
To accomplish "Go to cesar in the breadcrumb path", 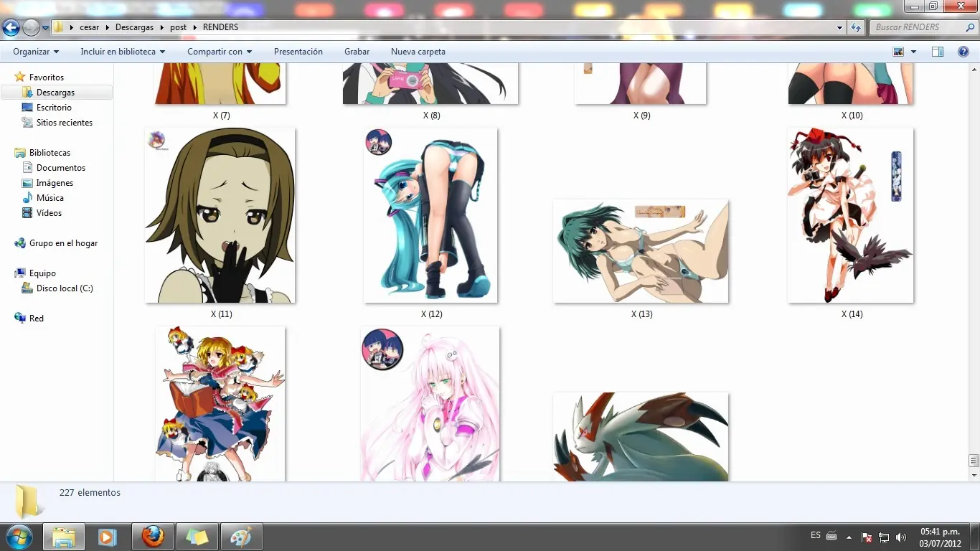I will pyautogui.click(x=90, y=27).
